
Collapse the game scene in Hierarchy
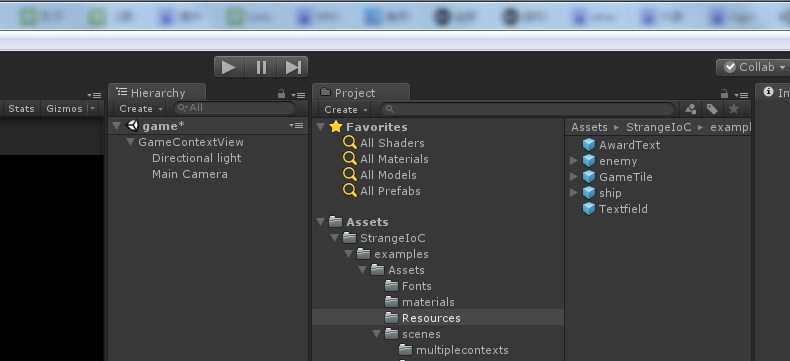116,126
